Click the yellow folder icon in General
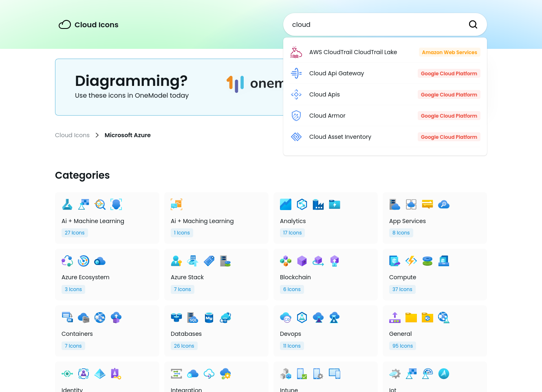Viewport: 542px width, 392px height. pyautogui.click(x=411, y=318)
